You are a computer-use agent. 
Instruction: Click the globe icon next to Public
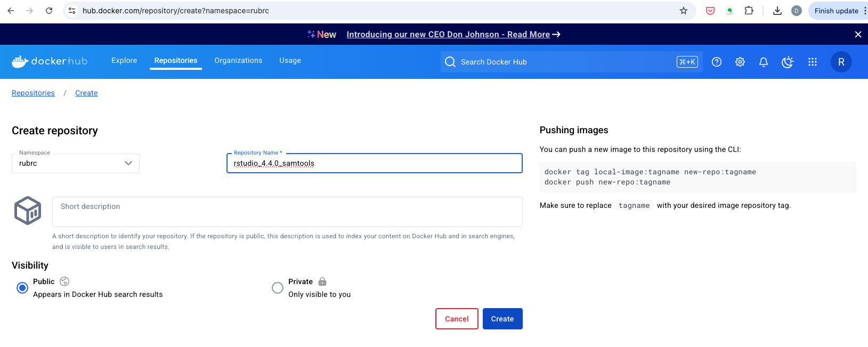(64, 281)
